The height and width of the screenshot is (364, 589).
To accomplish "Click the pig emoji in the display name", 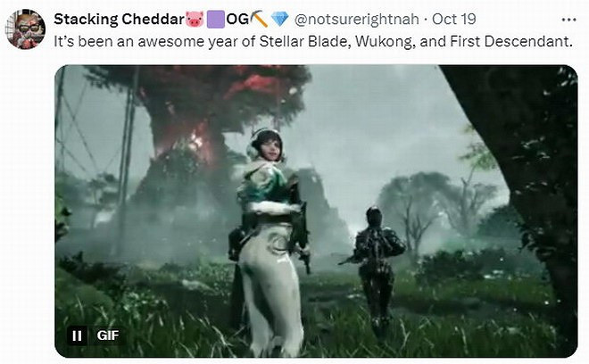I will [x=195, y=19].
